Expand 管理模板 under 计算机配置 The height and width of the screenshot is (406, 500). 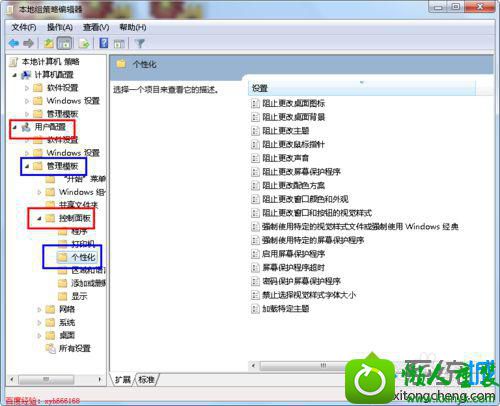click(x=27, y=114)
